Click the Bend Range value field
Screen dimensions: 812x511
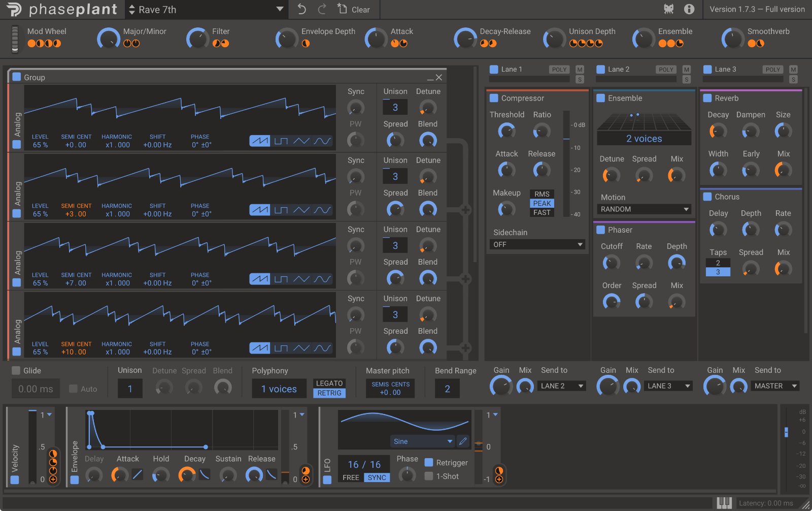pyautogui.click(x=447, y=389)
